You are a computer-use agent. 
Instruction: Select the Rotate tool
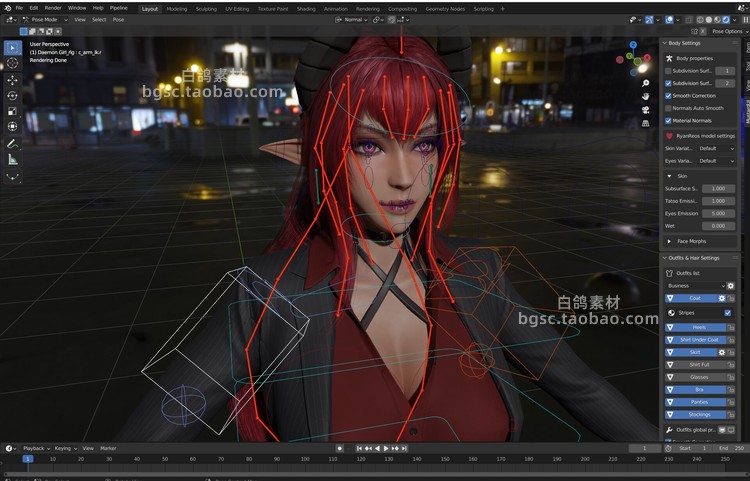click(x=12, y=96)
